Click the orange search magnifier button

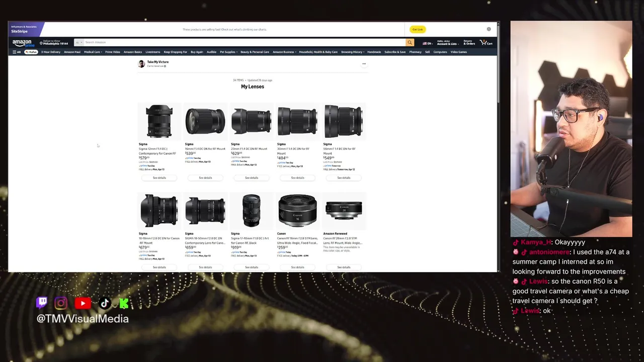(x=410, y=43)
